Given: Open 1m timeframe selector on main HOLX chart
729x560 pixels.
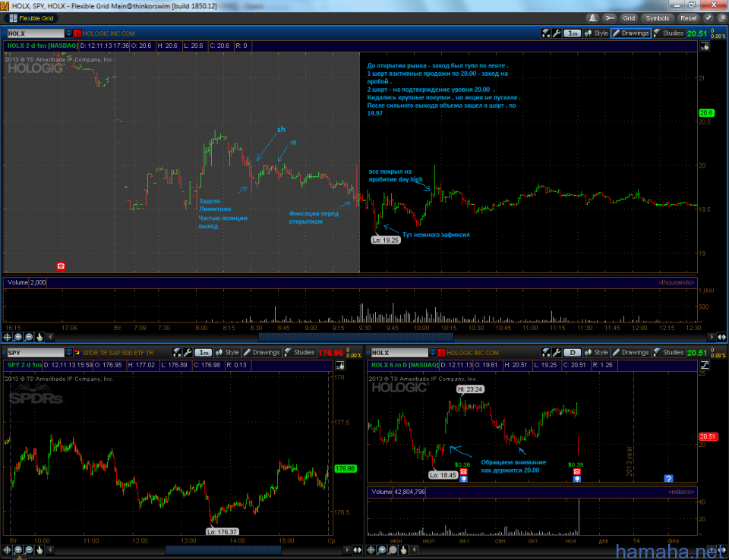Looking at the screenshot, I should [x=573, y=33].
